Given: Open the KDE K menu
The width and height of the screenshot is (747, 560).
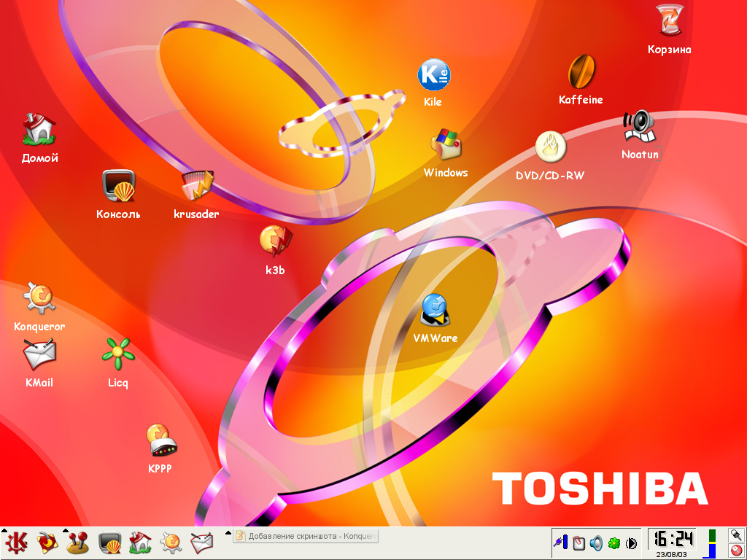Looking at the screenshot, I should click(17, 542).
